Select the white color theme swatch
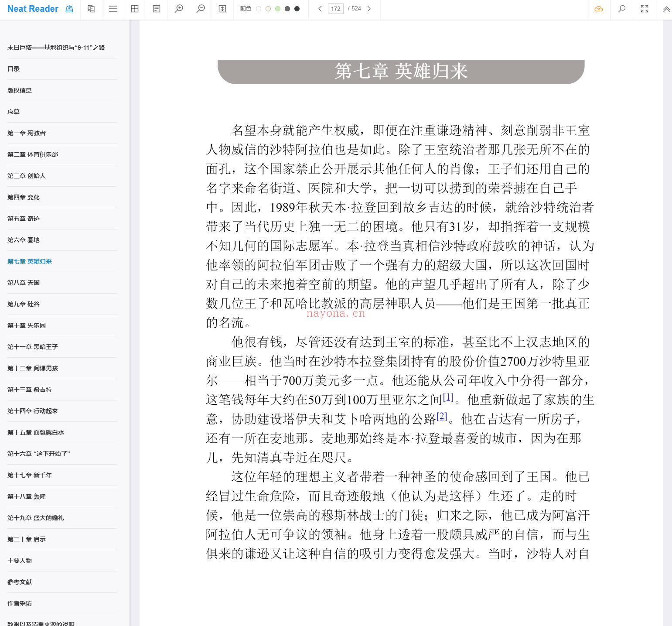The height and width of the screenshot is (626, 672). click(259, 9)
